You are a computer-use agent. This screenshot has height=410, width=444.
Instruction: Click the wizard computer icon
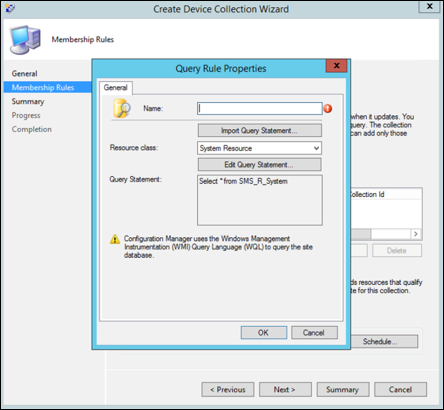(25, 40)
